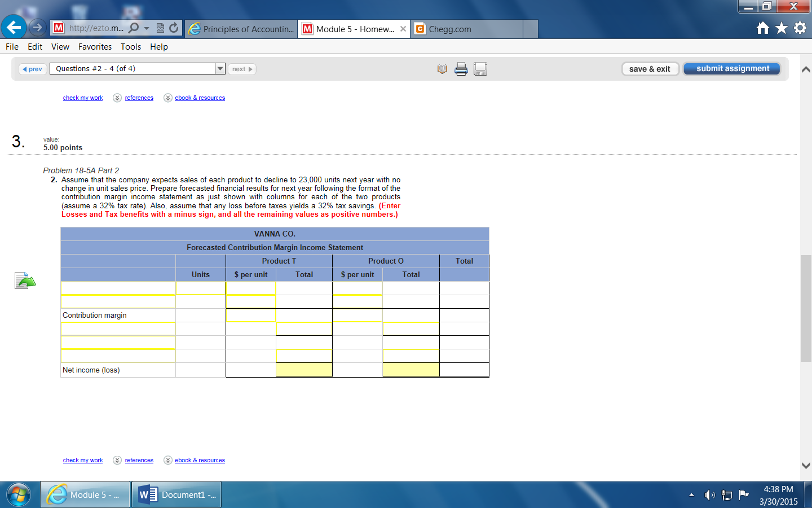
Task: Click the yellow Net income (loss) input cell
Action: point(303,370)
